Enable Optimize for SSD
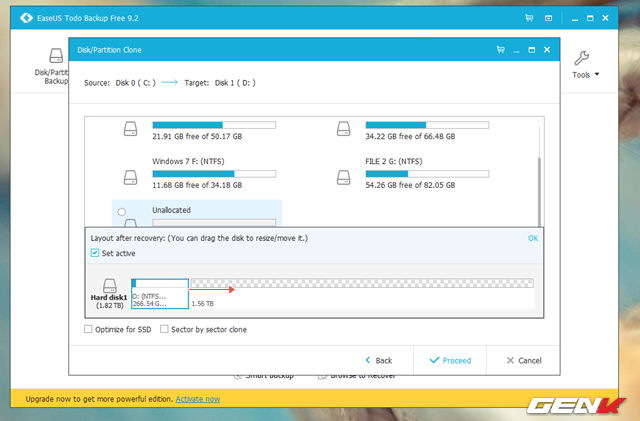Screen dimensions: 640x421 pos(88,329)
